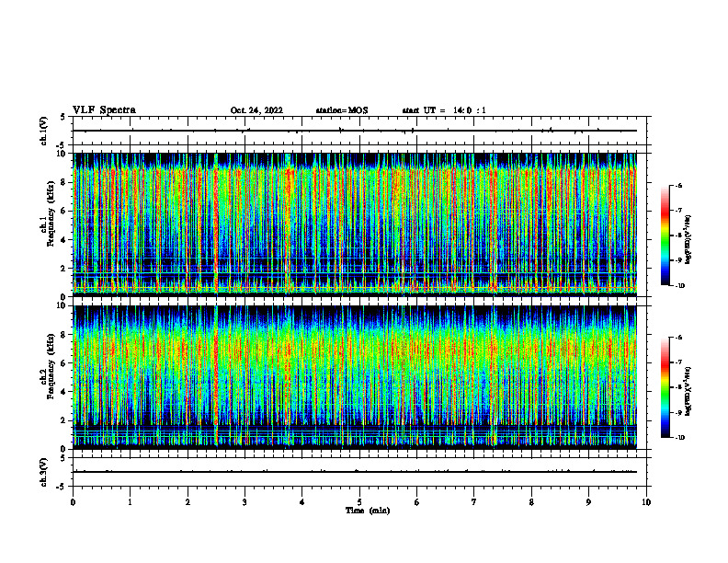Click the "VLF Spectra" title text
Screen dimensions: 728x563
click(x=104, y=110)
